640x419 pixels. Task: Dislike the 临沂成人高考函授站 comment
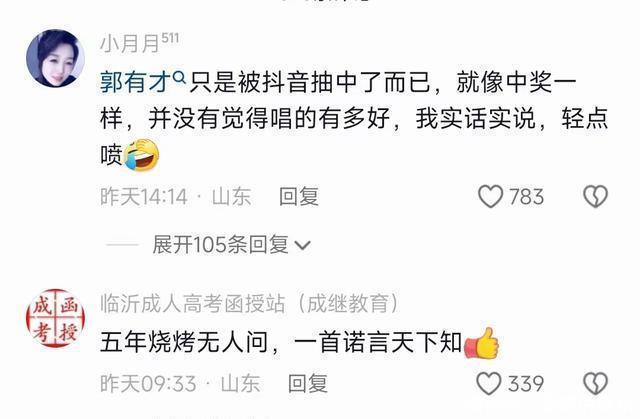coord(596,384)
